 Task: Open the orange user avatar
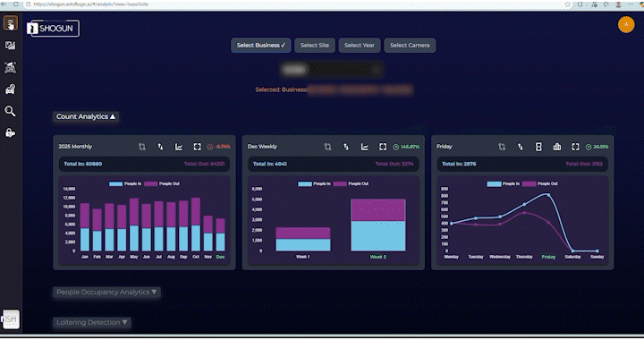[626, 25]
